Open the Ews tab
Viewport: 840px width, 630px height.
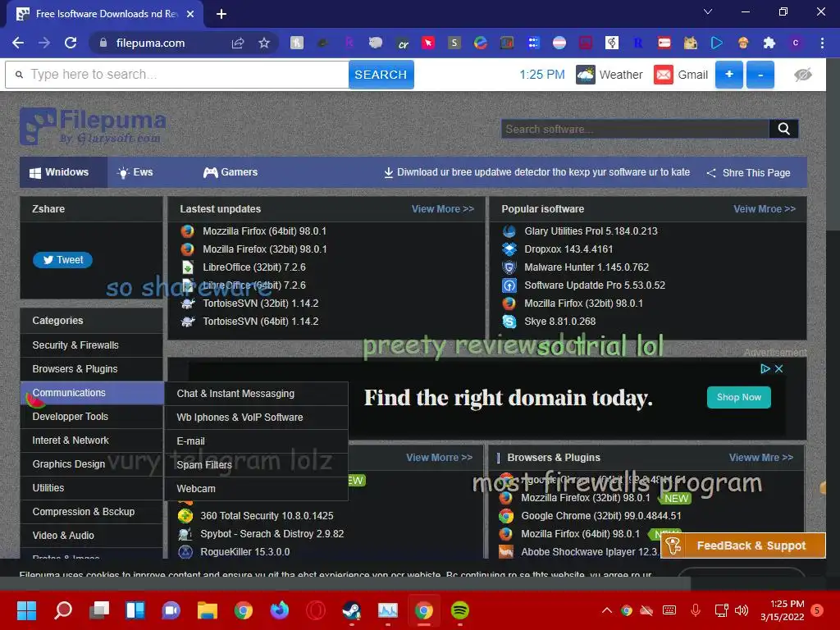(x=135, y=172)
